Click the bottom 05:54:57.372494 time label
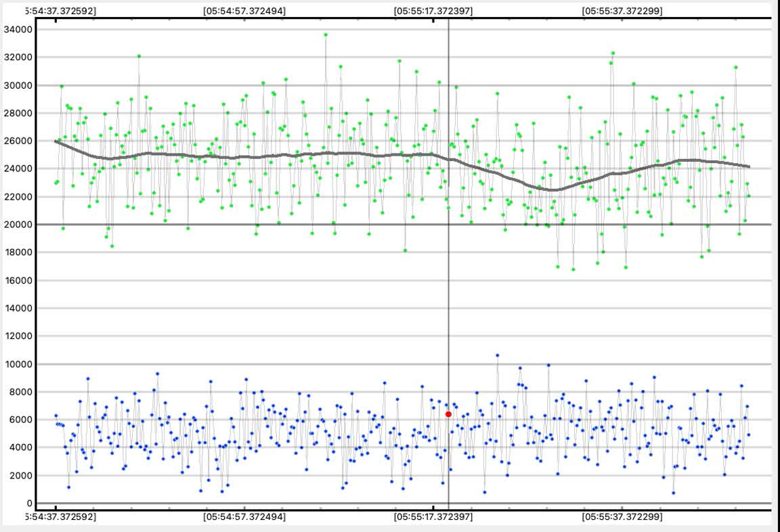This screenshot has width=780, height=532. tap(244, 516)
